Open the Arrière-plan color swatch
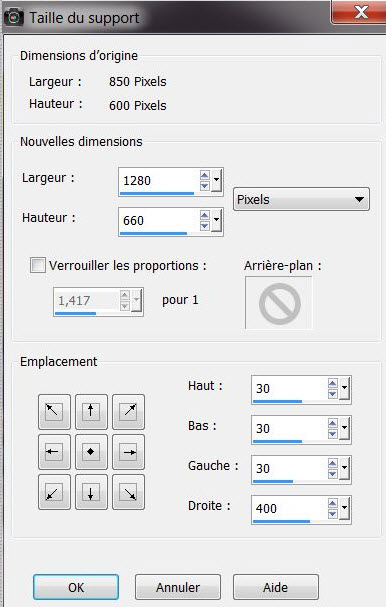This screenshot has height=607, width=386. tap(278, 302)
